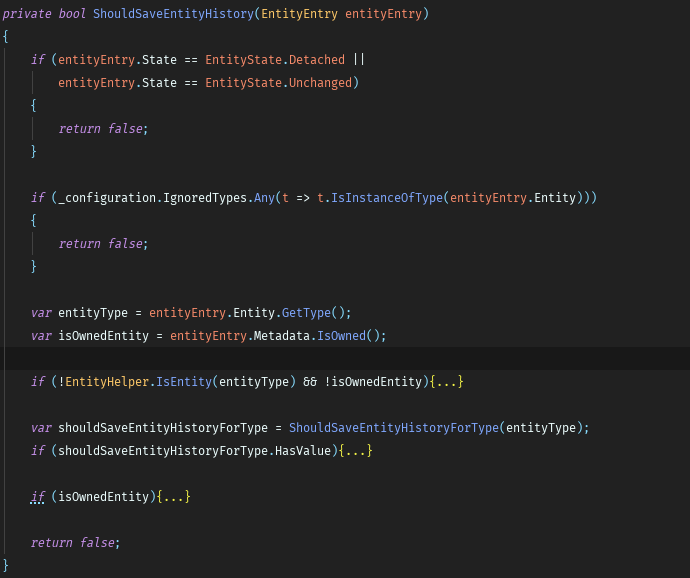
Task: Click the 'private' keyword
Action: [27, 14]
